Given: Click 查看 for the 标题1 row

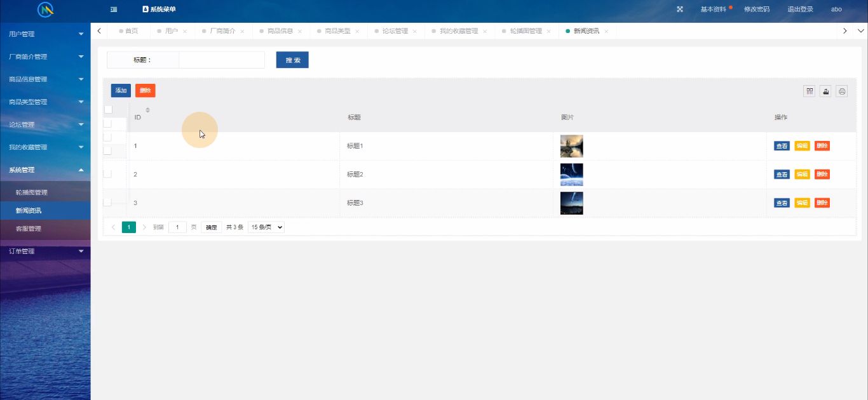Looking at the screenshot, I should (782, 146).
